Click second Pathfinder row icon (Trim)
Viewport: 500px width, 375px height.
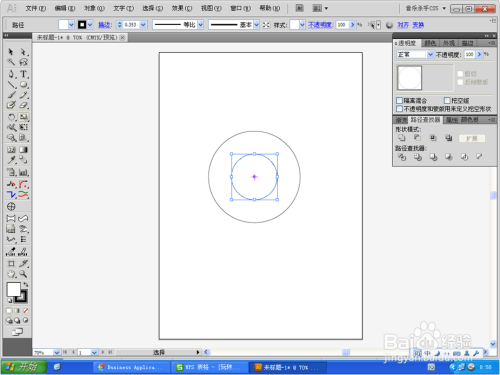418,157
